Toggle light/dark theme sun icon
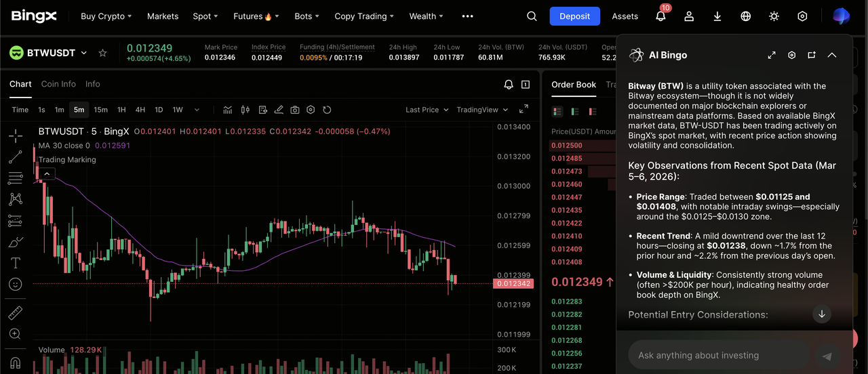This screenshot has height=374, width=868. pos(774,16)
